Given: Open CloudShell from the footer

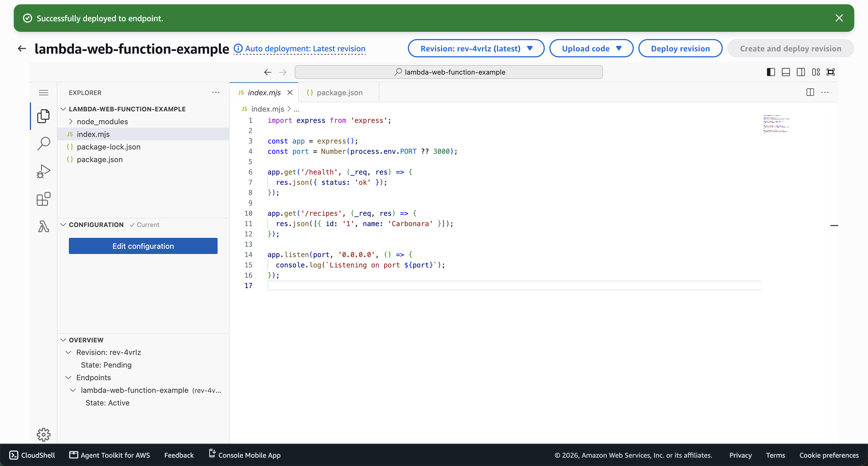Looking at the screenshot, I should coord(32,455).
